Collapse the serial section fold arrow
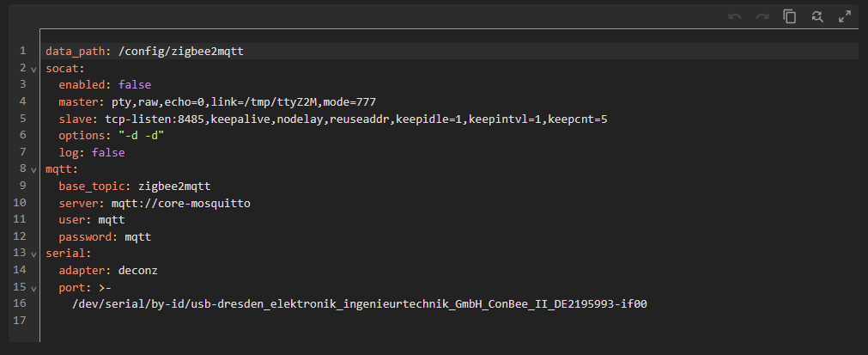The width and height of the screenshot is (868, 355). coord(33,254)
